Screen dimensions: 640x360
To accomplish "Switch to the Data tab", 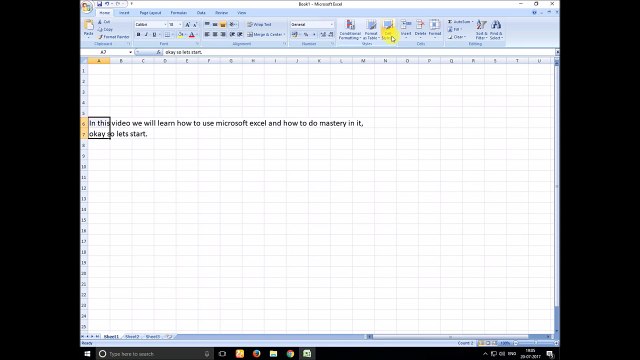I will click(201, 13).
